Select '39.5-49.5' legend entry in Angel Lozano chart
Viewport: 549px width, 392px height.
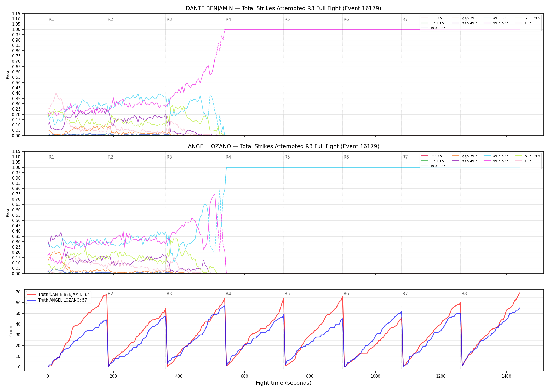pyautogui.click(x=465, y=161)
